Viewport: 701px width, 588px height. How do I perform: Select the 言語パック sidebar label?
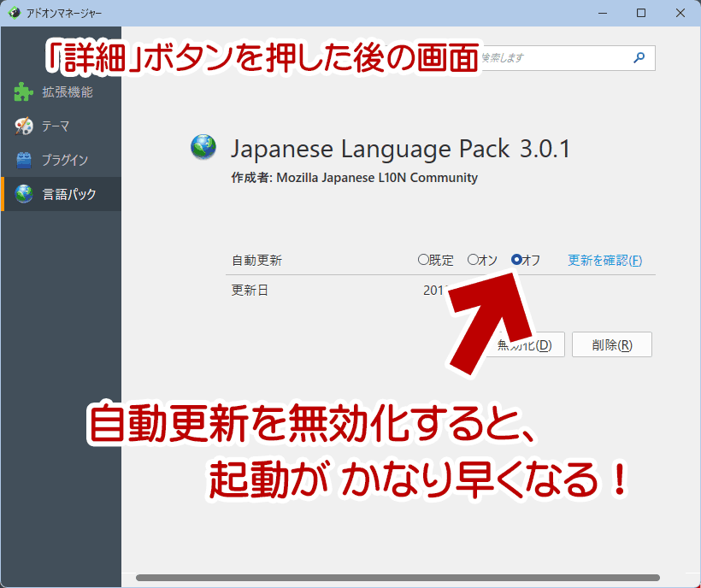(x=69, y=194)
